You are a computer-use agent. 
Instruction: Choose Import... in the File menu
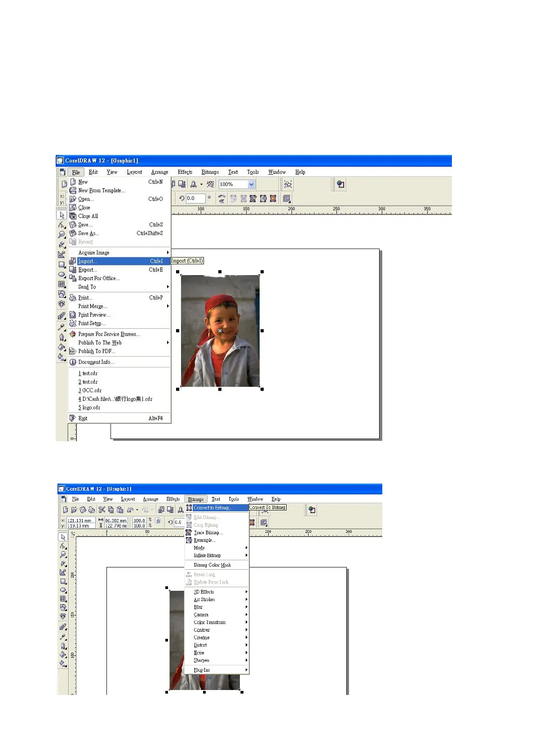coord(119,261)
